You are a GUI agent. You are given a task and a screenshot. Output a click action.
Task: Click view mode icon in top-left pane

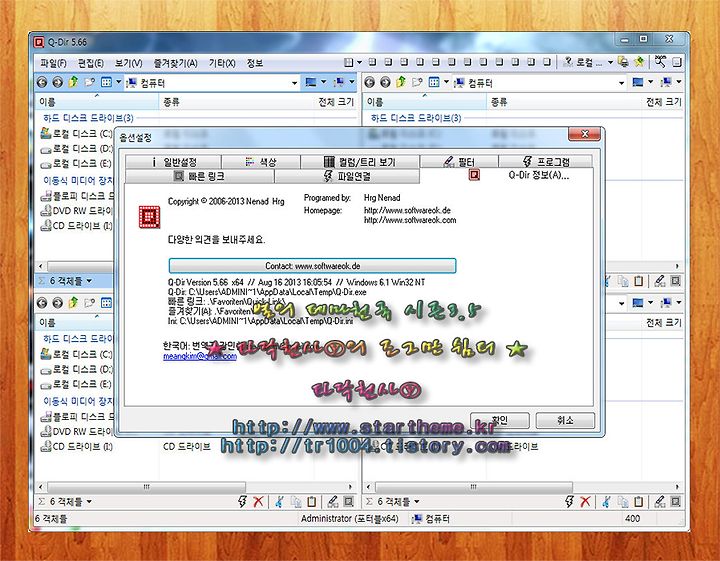coord(107,82)
